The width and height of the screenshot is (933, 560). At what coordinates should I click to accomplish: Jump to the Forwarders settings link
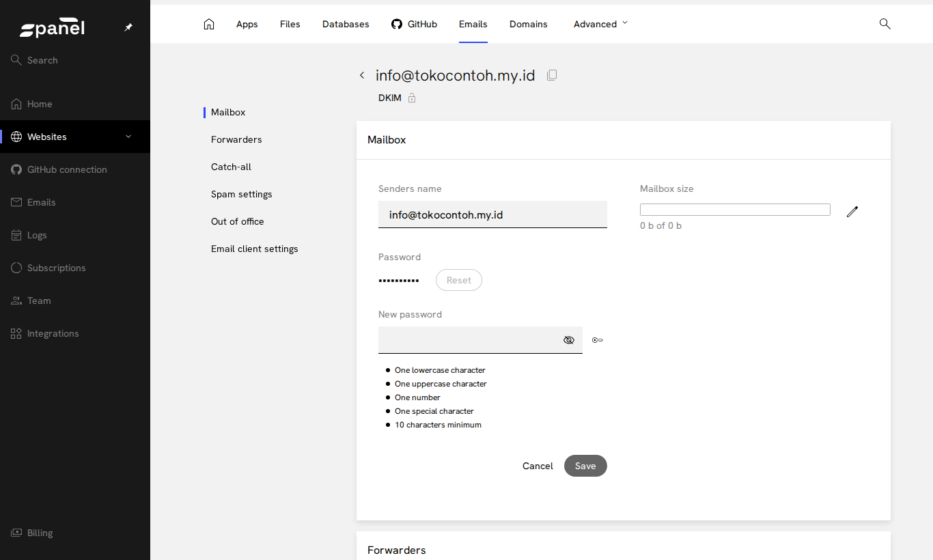236,139
